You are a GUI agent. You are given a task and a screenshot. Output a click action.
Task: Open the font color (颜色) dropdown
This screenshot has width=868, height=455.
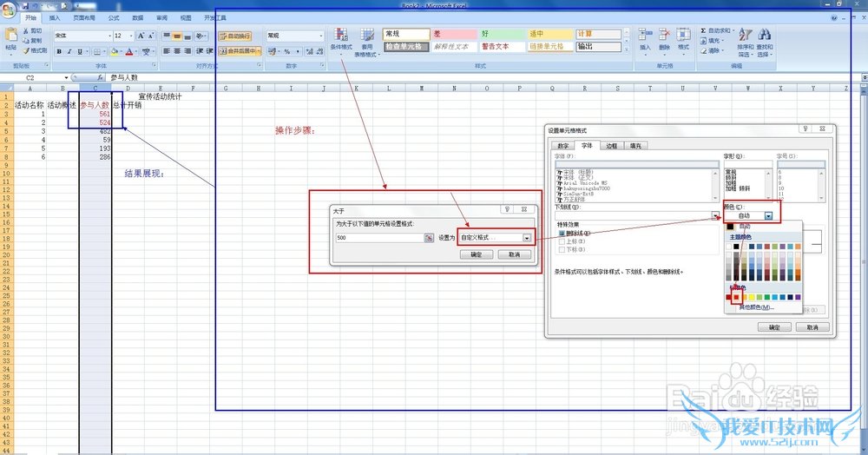pos(768,215)
